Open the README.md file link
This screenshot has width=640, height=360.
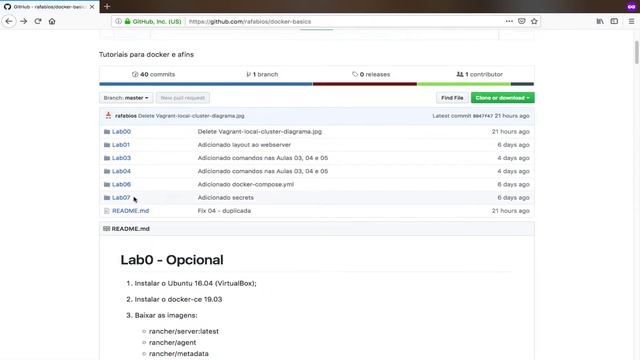131,211
